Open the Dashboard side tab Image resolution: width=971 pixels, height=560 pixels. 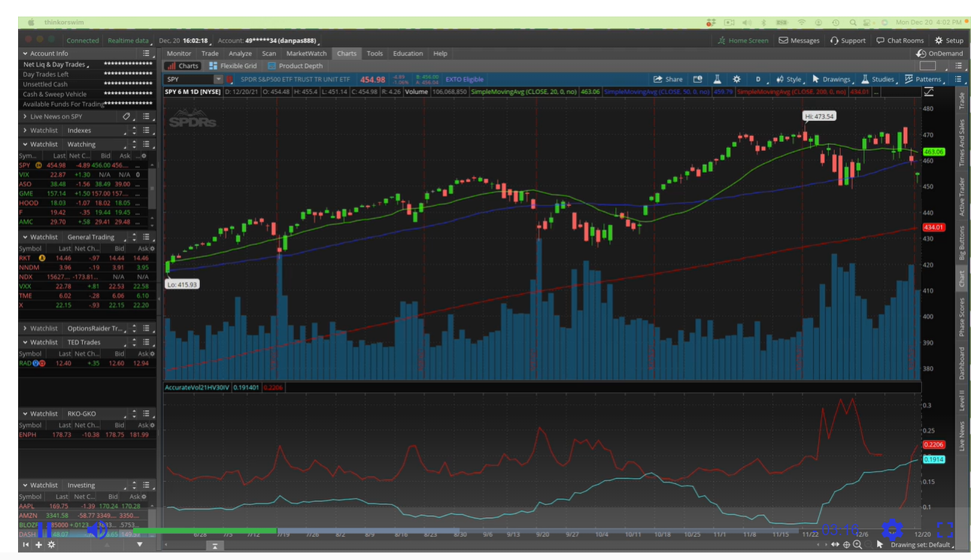point(961,363)
